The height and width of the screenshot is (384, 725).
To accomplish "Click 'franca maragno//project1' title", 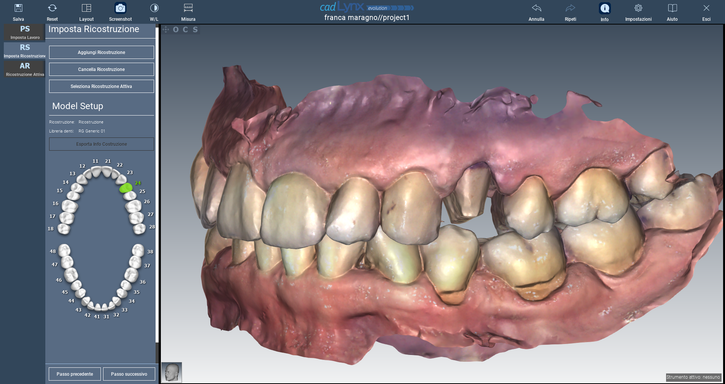I will [x=367, y=18].
